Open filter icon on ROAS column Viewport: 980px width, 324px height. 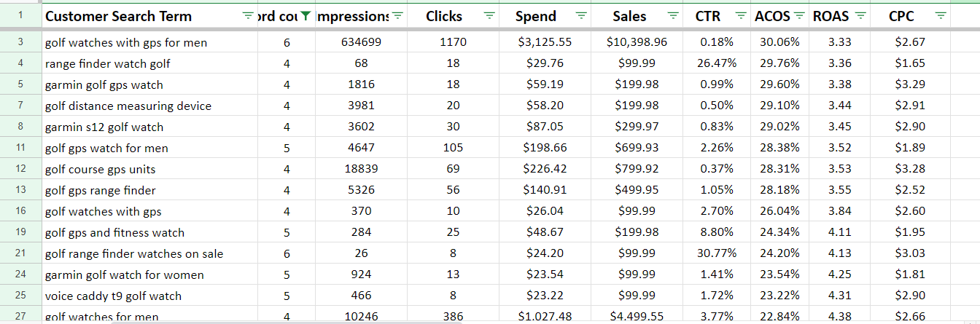click(861, 16)
